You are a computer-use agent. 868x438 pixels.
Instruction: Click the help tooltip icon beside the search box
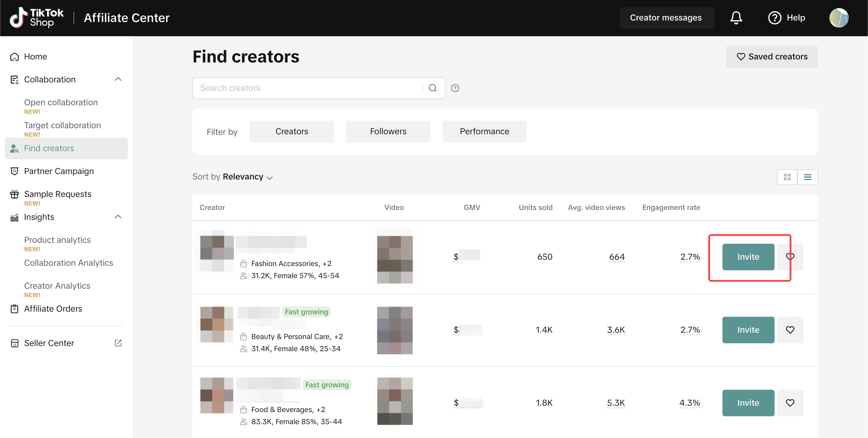pyautogui.click(x=455, y=88)
